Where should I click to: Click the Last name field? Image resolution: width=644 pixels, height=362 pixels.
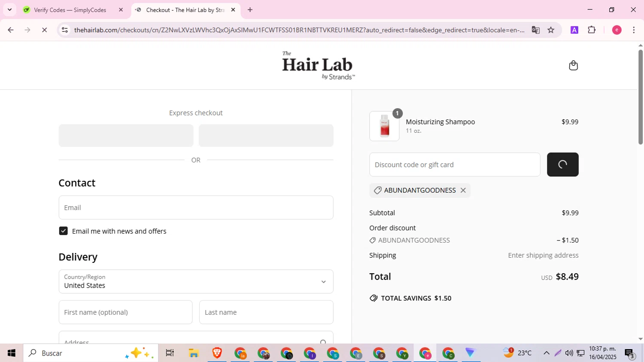coord(266,312)
